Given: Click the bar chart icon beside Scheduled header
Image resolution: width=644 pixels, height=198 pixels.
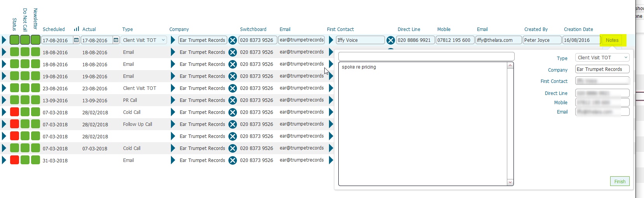Looking at the screenshot, I should point(77,29).
